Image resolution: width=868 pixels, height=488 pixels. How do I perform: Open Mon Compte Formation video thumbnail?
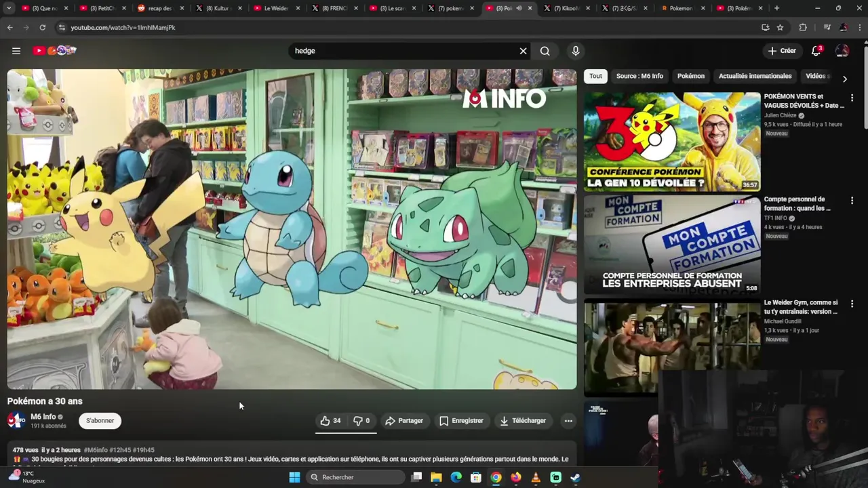pyautogui.click(x=672, y=245)
